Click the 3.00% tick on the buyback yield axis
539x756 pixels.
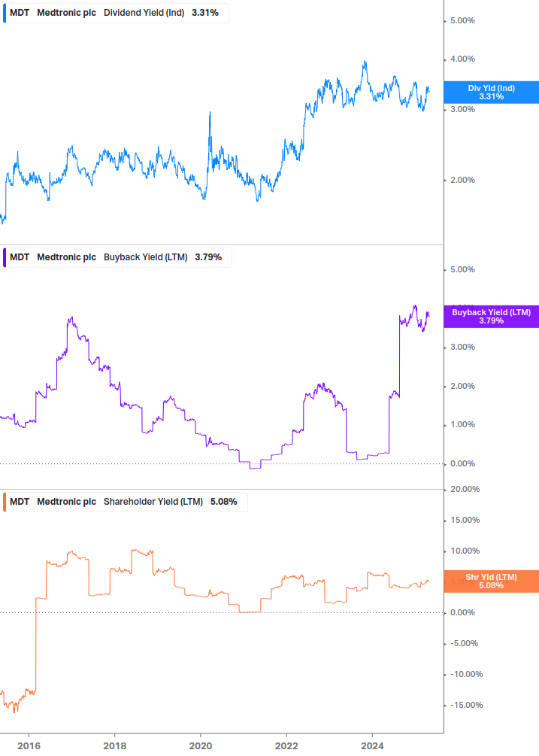pos(462,347)
